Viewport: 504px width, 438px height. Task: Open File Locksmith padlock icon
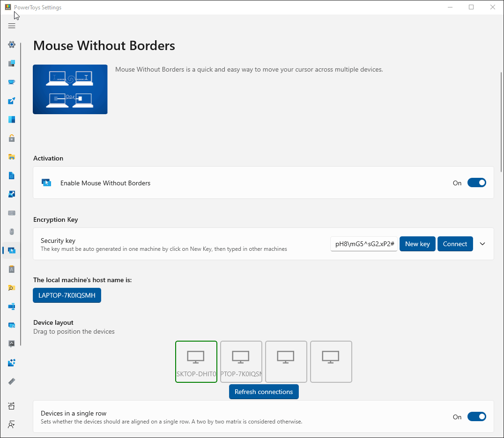pos(11,138)
